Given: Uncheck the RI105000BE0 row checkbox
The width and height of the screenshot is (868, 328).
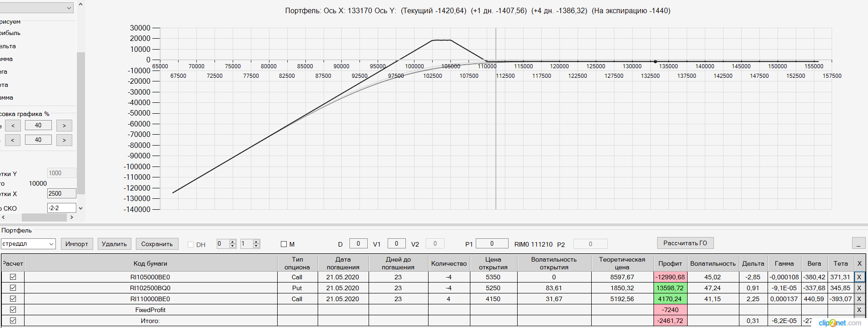Looking at the screenshot, I should point(13,277).
